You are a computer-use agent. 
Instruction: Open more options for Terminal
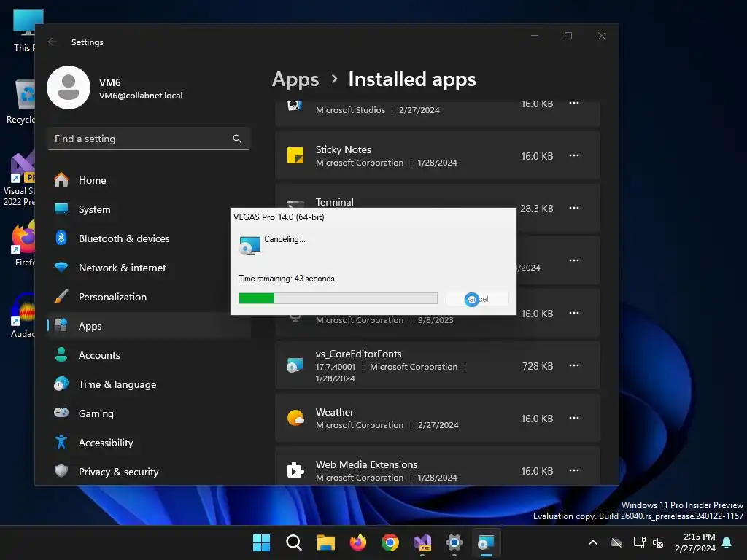tap(574, 208)
